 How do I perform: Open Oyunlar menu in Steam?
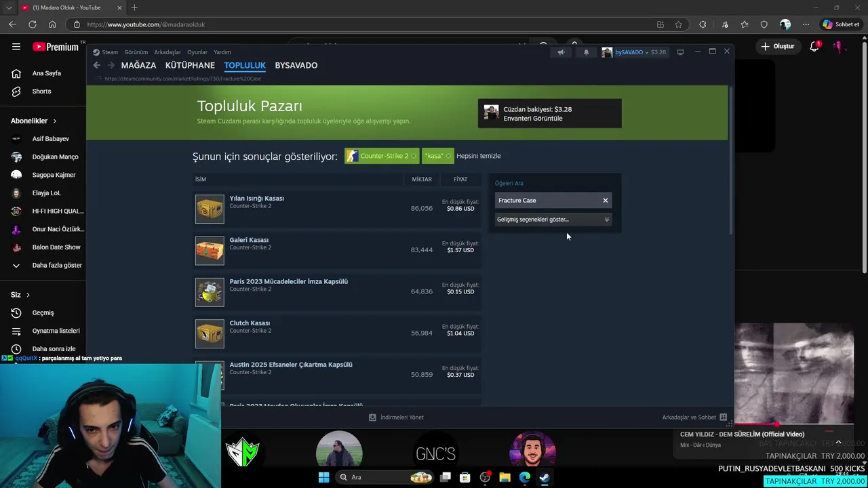click(x=197, y=52)
